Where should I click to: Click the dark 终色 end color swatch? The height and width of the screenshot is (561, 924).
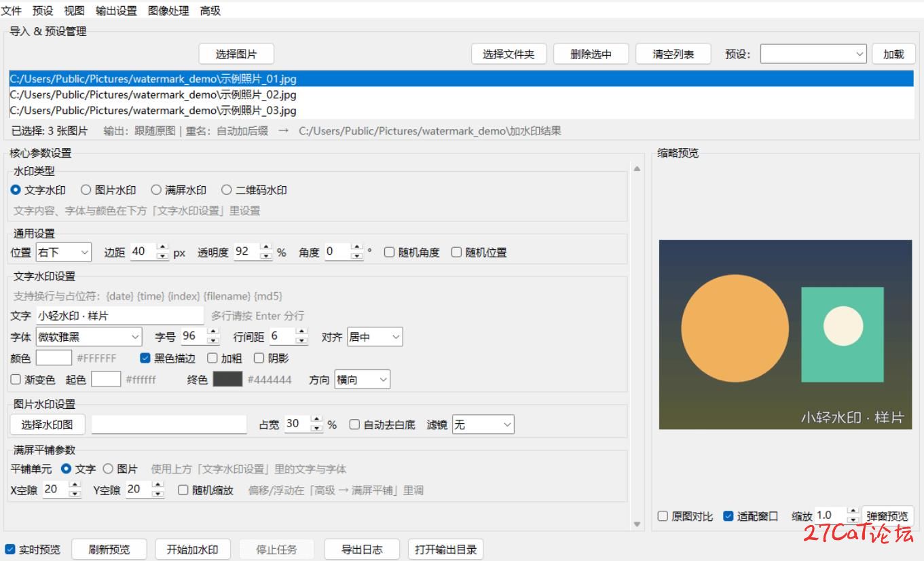[227, 380]
